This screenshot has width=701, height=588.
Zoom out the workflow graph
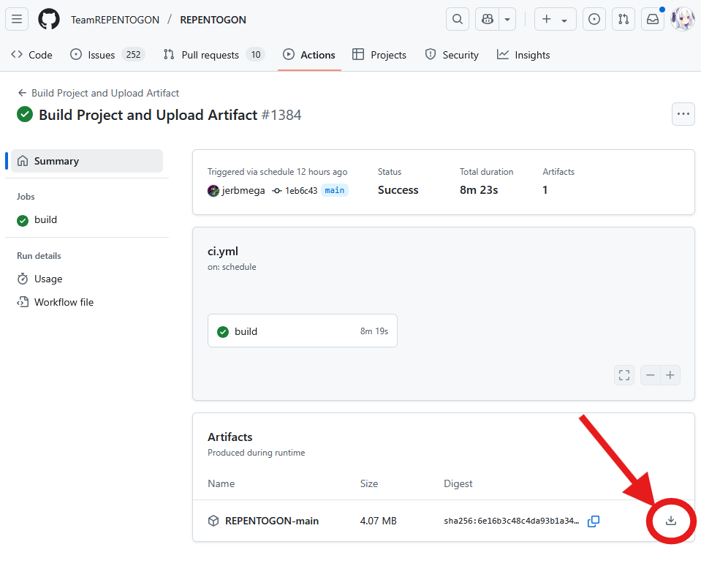point(651,375)
